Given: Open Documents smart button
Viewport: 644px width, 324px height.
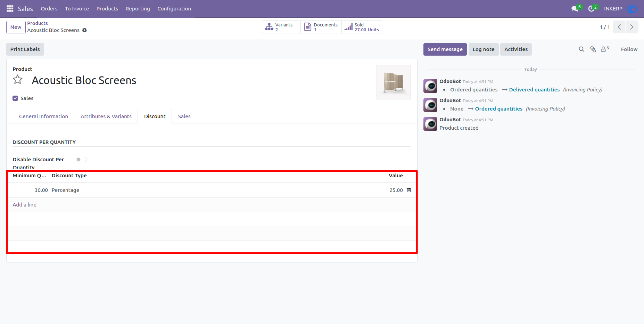Looking at the screenshot, I should 321,27.
